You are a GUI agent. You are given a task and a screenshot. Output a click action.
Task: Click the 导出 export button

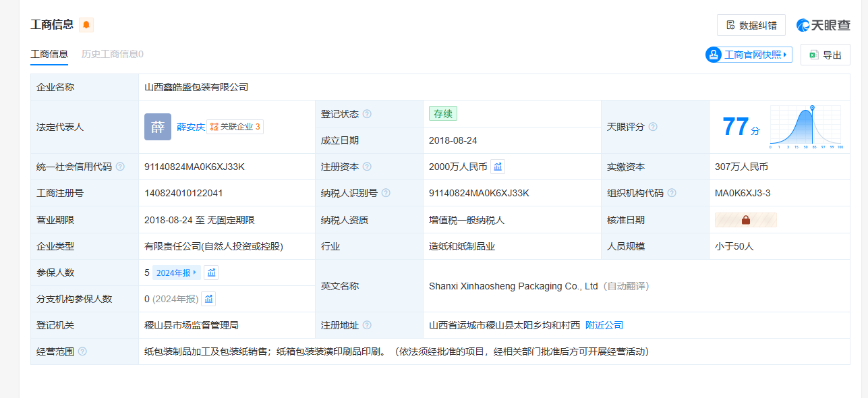[x=826, y=55]
